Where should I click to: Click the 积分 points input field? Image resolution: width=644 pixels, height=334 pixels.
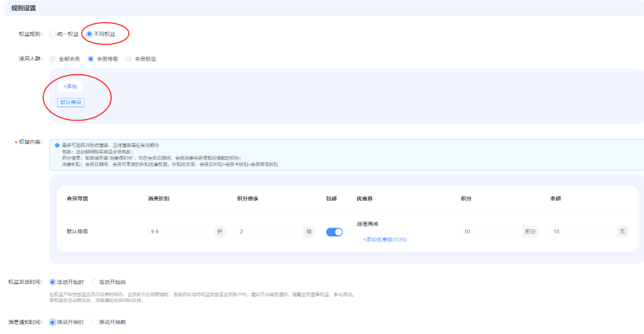pyautogui.click(x=491, y=231)
